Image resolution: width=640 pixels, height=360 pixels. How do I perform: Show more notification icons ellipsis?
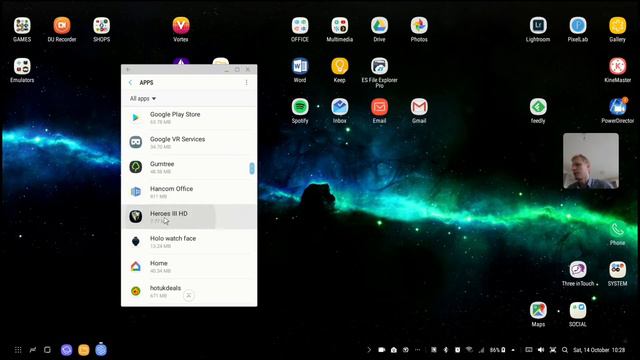[417, 350]
